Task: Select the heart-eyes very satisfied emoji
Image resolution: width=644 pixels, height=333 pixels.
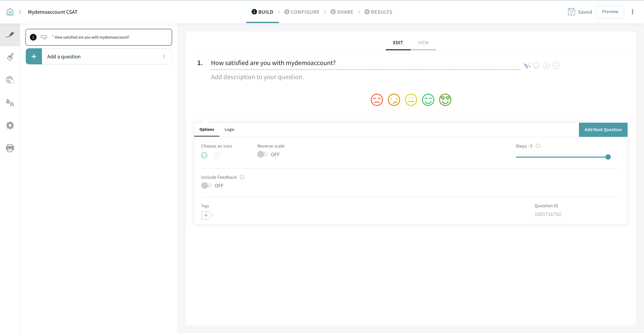Action: pyautogui.click(x=445, y=100)
